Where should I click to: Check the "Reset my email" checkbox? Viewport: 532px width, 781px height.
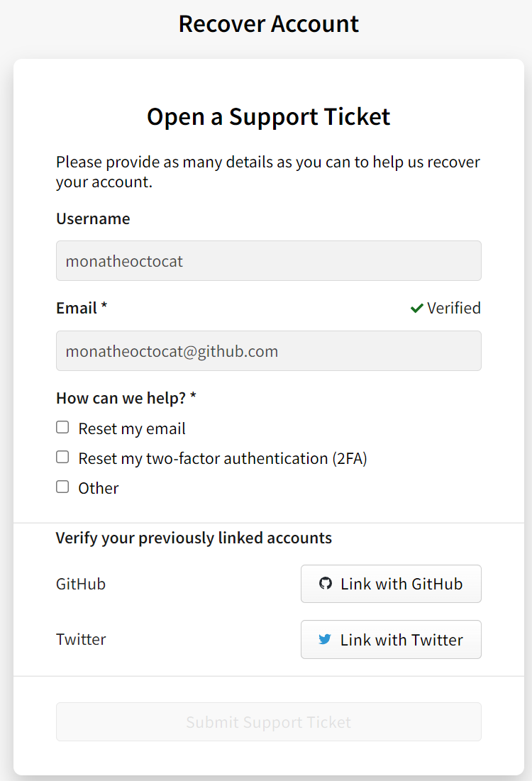pyautogui.click(x=62, y=427)
